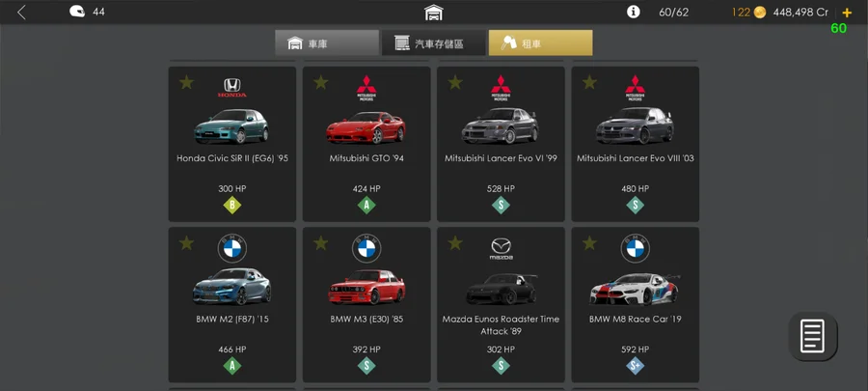Tap the B class badge under 300 HP
Screen dimensions: 868x391
[x=231, y=206]
